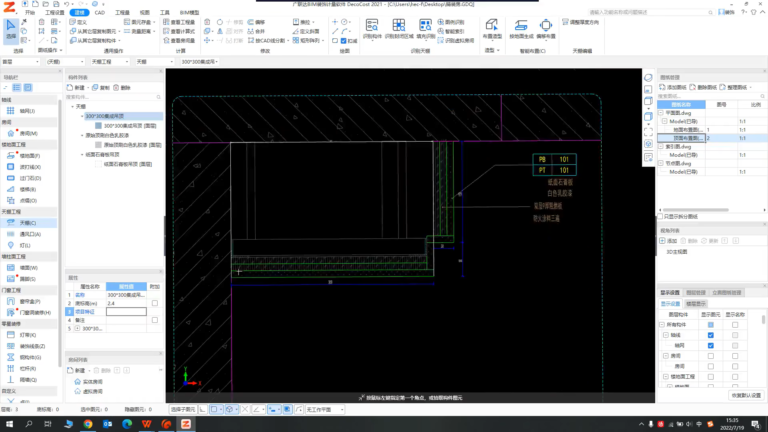Click 项目特征 value input field
Image resolution: width=768 pixels, height=432 pixels.
point(126,312)
